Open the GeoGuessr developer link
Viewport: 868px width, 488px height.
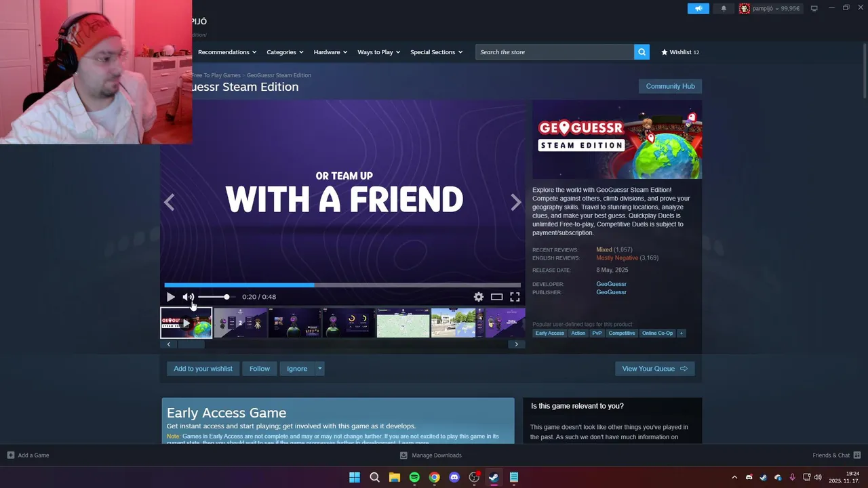pos(611,284)
